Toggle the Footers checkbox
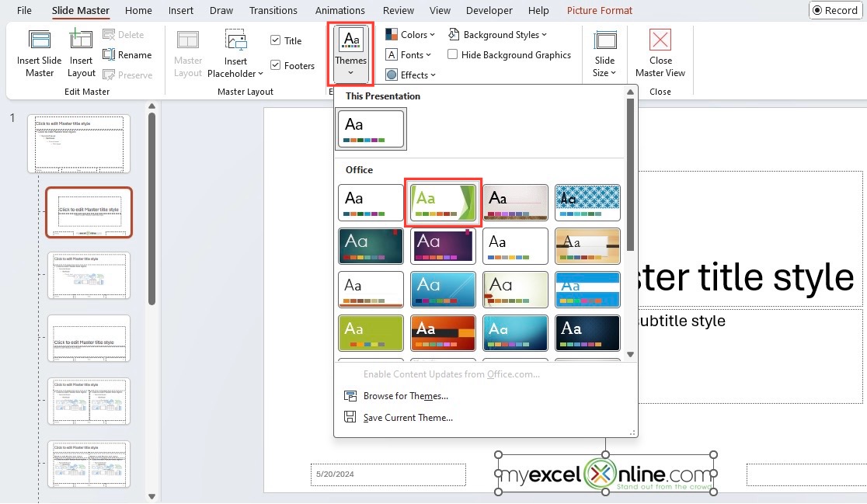The height and width of the screenshot is (504, 867). pyautogui.click(x=275, y=64)
